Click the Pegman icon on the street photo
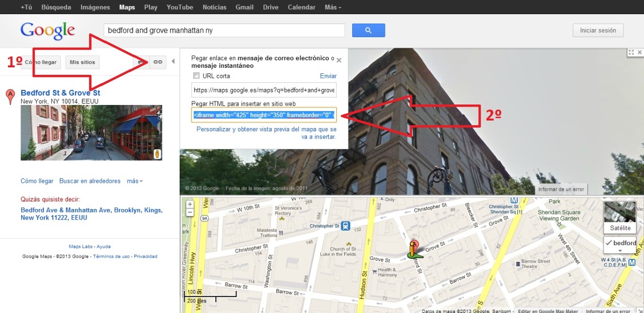Viewport: 644px width, 313px height. (157, 154)
